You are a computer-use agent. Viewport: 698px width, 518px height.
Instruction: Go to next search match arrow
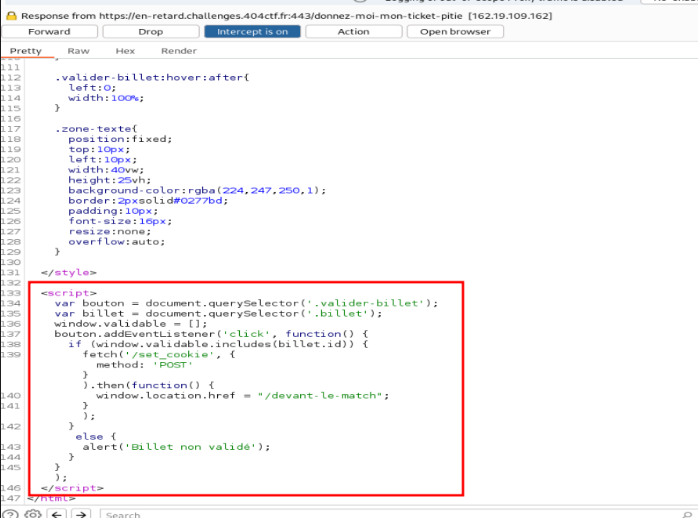click(83, 514)
